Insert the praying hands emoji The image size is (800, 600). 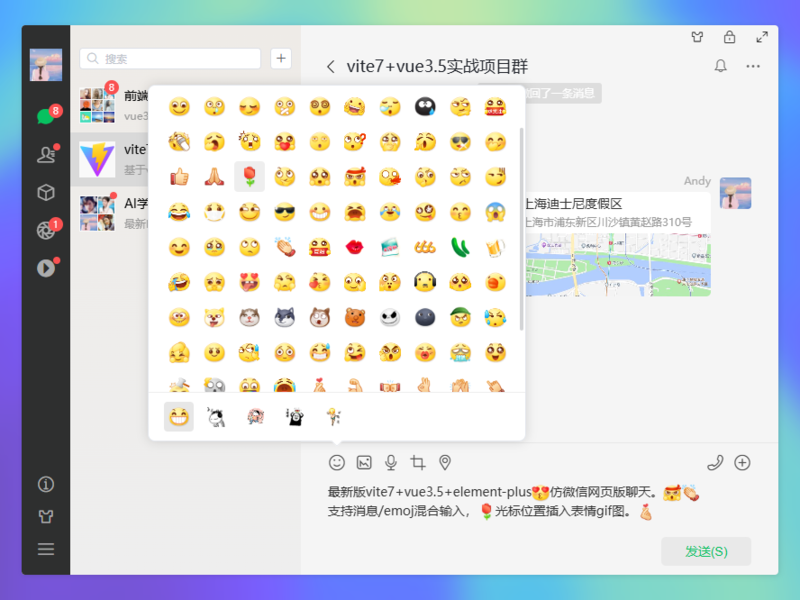pyautogui.click(x=214, y=177)
